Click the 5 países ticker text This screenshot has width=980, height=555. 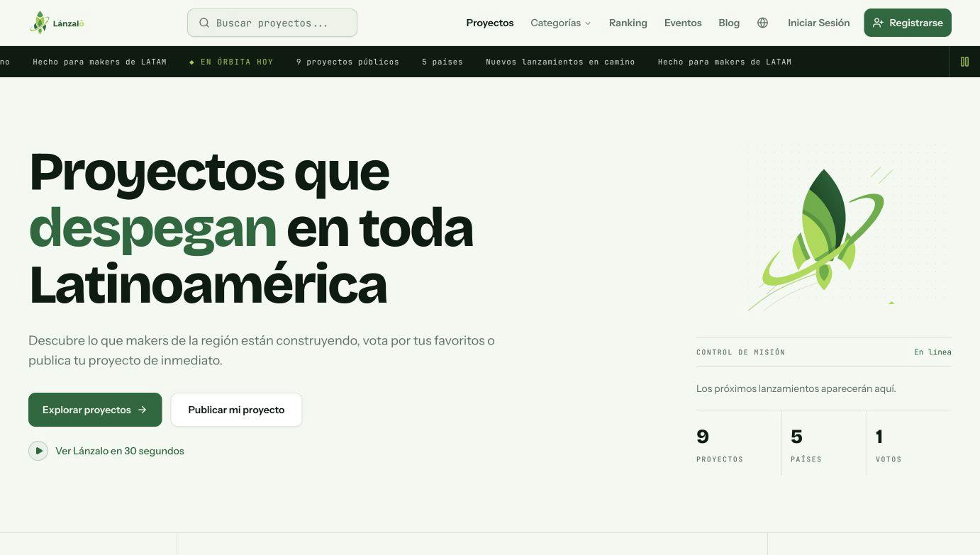click(442, 62)
